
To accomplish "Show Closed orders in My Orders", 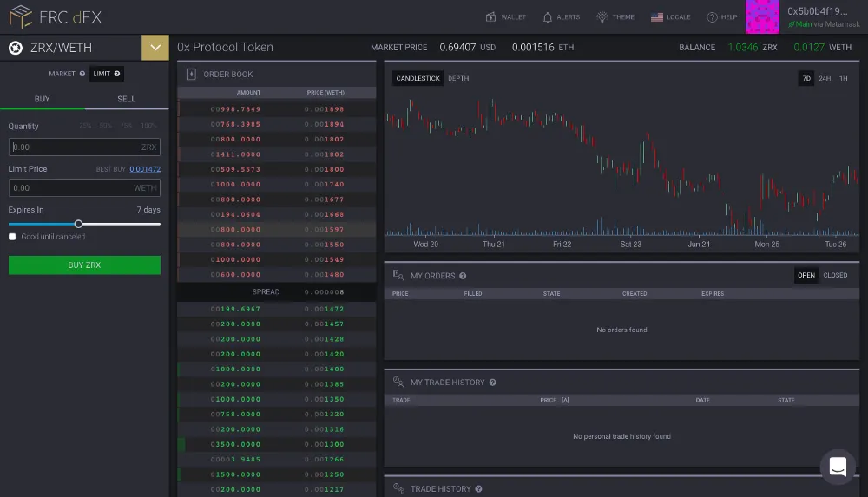I will pyautogui.click(x=835, y=275).
